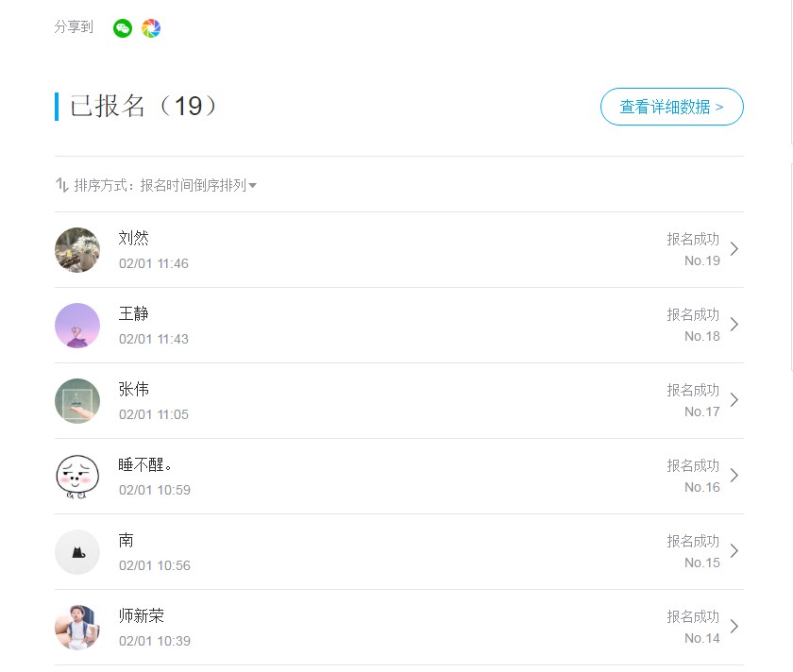793x672 pixels.
Task: Click the cartoon face avatar of 睡不醒。
Action: coord(77,477)
